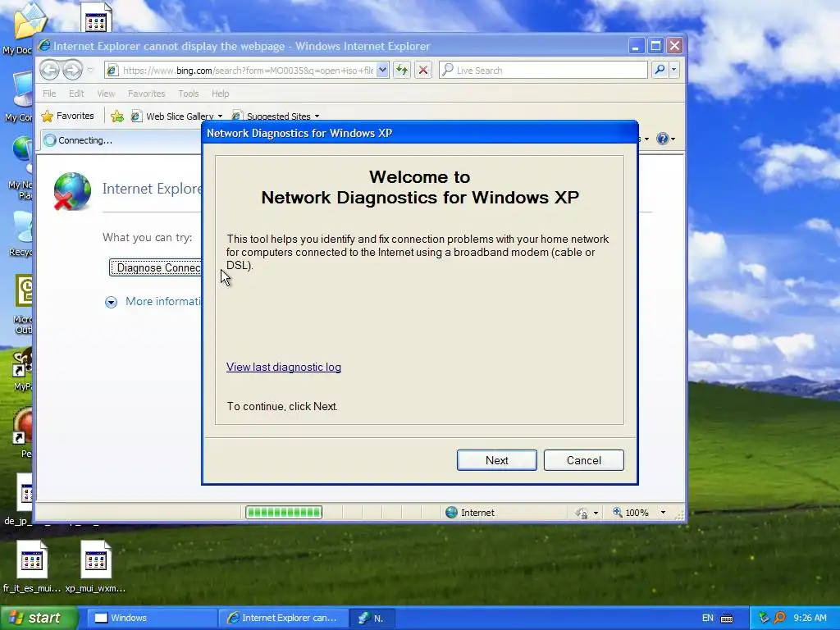Click the globe with red X icon
Image resolution: width=840 pixels, height=630 pixels.
tap(72, 191)
